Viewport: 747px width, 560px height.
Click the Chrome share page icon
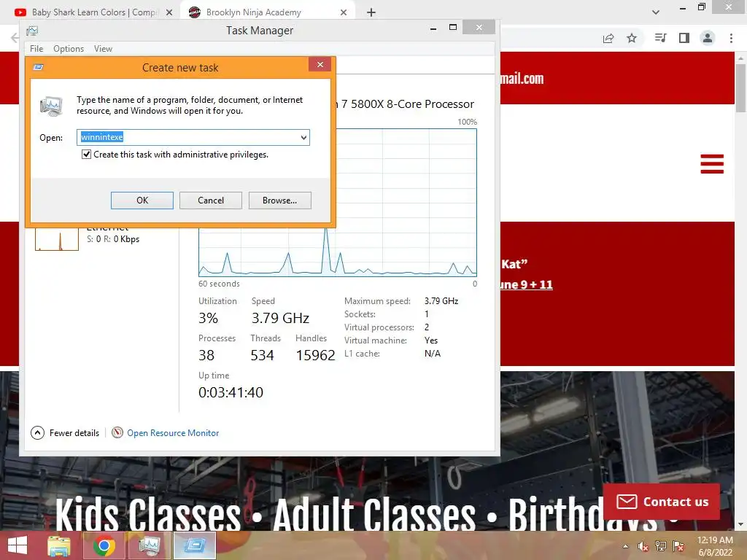pos(608,38)
